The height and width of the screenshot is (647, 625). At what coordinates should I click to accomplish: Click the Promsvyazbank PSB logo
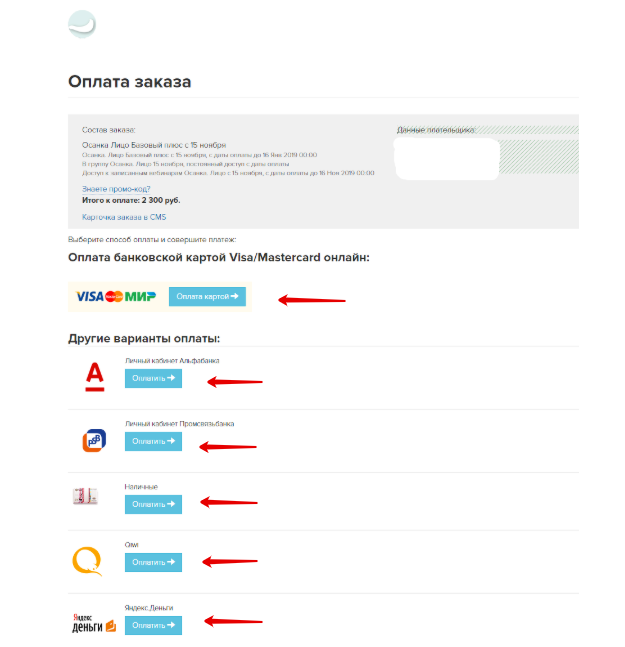[x=94, y=440]
